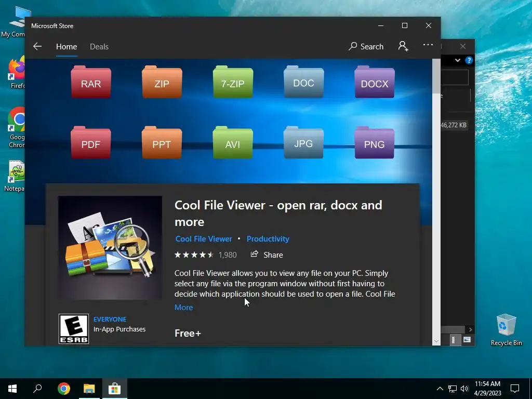Select the Firefox desktop shortcut

click(x=16, y=73)
